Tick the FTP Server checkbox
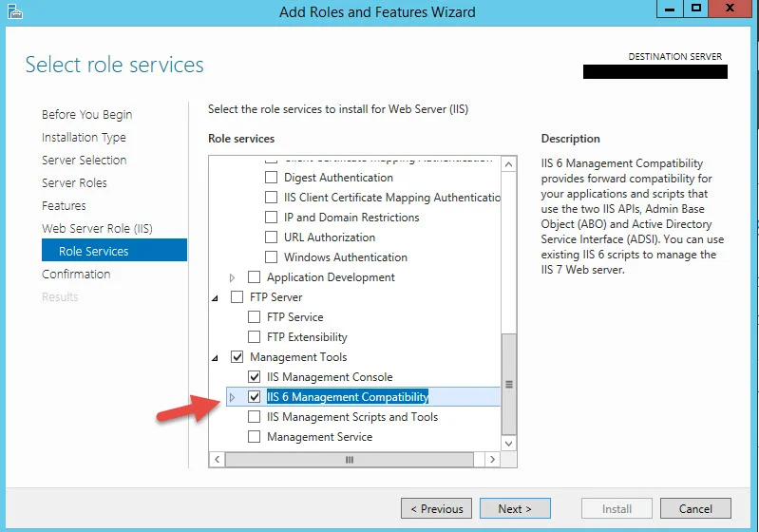Image resolution: width=759 pixels, height=532 pixels. tap(237, 296)
